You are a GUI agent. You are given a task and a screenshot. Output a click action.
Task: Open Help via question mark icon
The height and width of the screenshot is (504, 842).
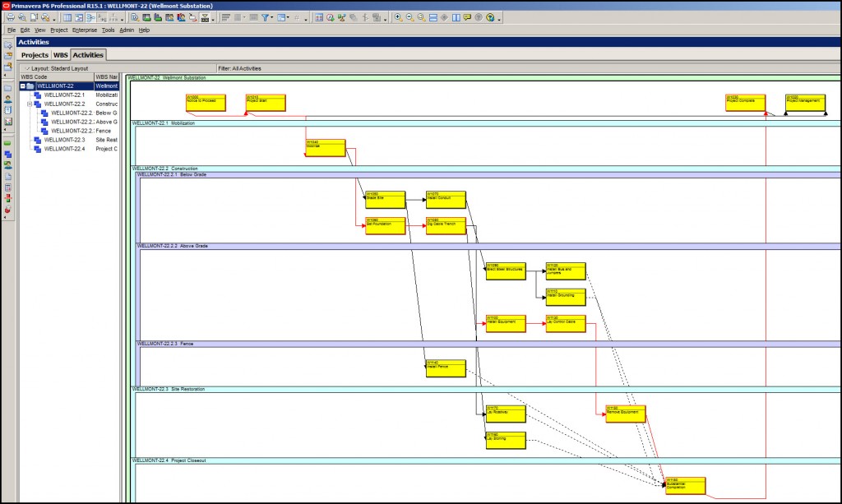491,17
